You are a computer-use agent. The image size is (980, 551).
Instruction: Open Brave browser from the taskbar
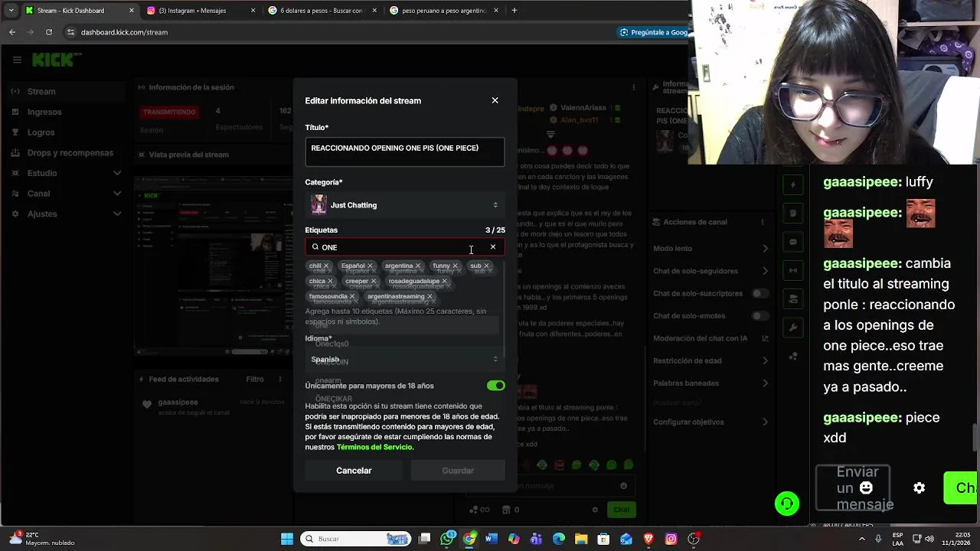click(648, 539)
